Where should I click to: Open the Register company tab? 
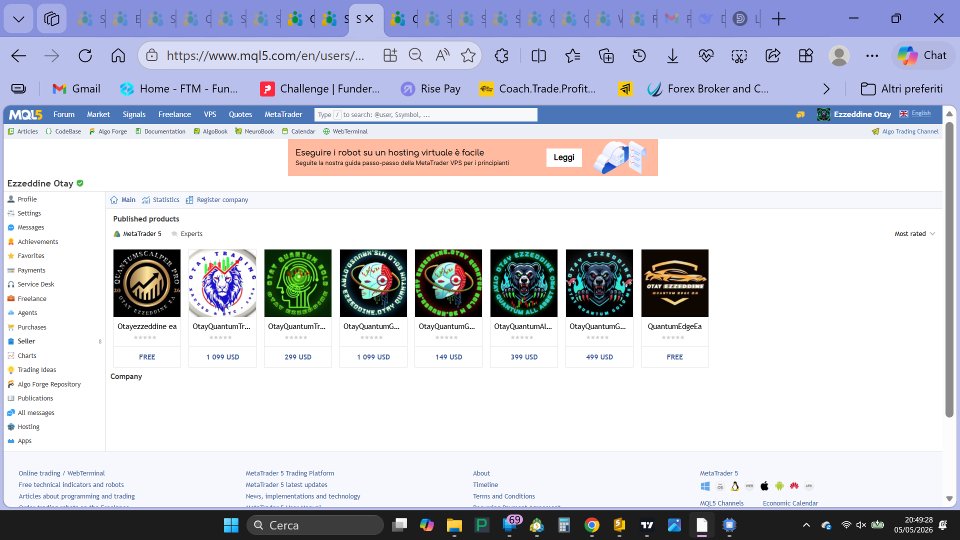tap(217, 200)
